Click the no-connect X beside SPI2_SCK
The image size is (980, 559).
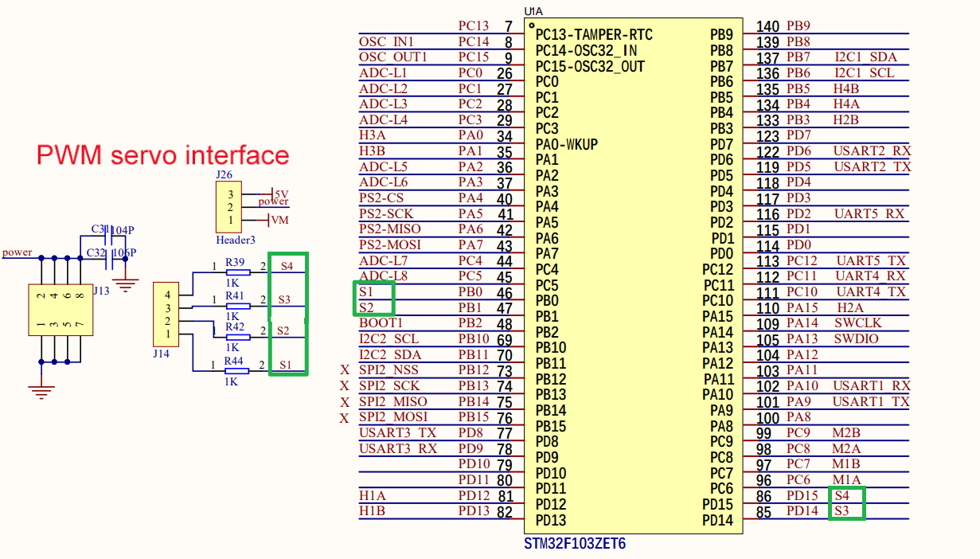[x=345, y=386]
